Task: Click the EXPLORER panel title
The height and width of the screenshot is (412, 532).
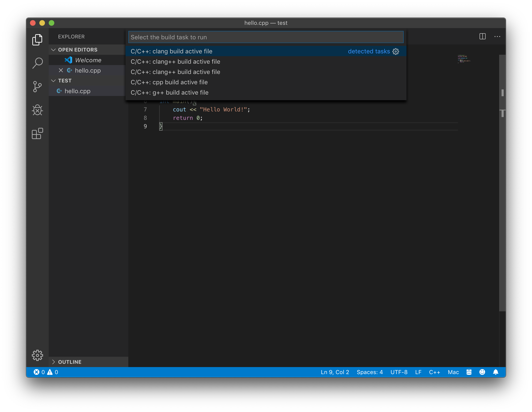Action: click(71, 37)
